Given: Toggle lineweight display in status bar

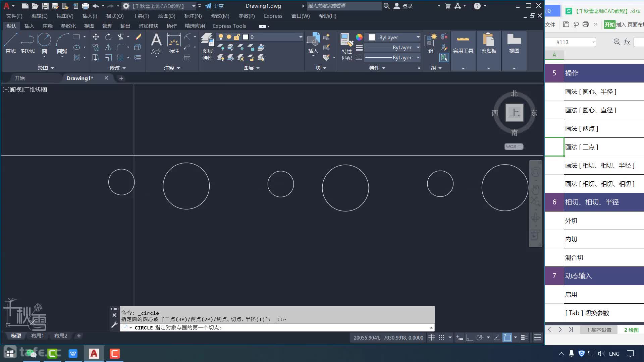Looking at the screenshot, I should pyautogui.click(x=524, y=338).
